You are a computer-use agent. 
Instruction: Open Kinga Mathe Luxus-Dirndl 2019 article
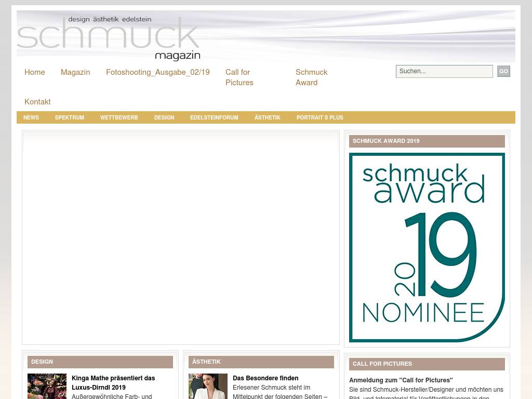[113, 382]
